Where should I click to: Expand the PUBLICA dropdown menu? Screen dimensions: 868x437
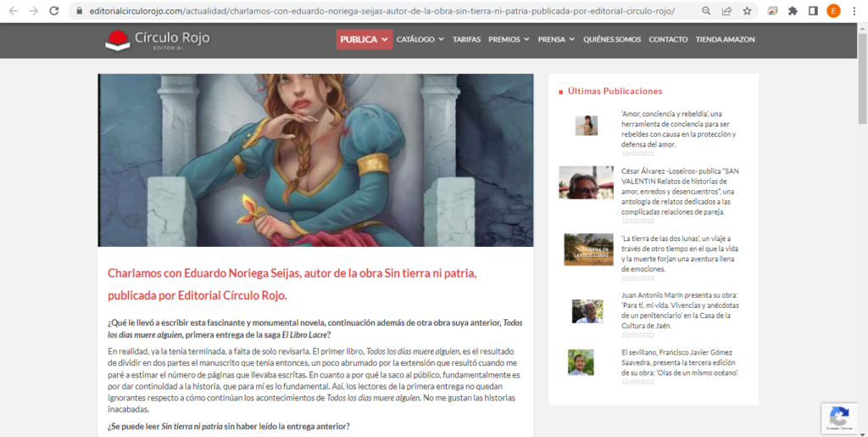click(x=364, y=39)
